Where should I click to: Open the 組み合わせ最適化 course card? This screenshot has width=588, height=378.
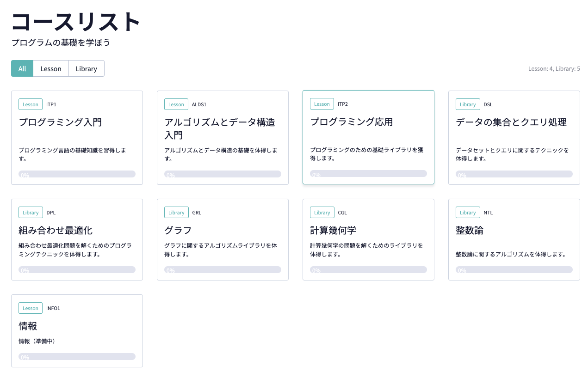coord(56,231)
